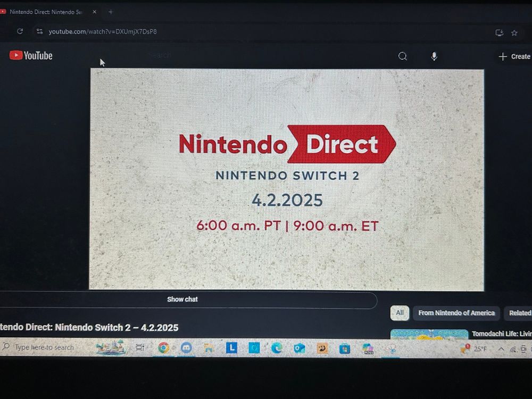This screenshot has height=399, width=532.
Task: Start voice search with the microphone icon
Action: pos(434,56)
